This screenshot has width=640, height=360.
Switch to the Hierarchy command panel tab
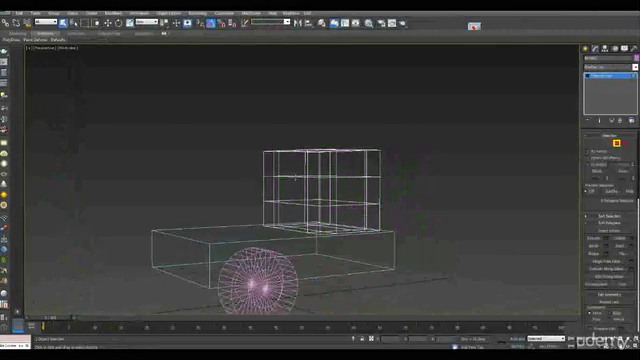605,49
